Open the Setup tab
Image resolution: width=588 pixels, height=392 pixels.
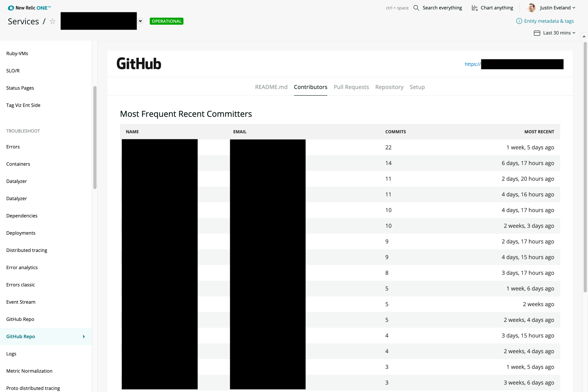pyautogui.click(x=417, y=87)
